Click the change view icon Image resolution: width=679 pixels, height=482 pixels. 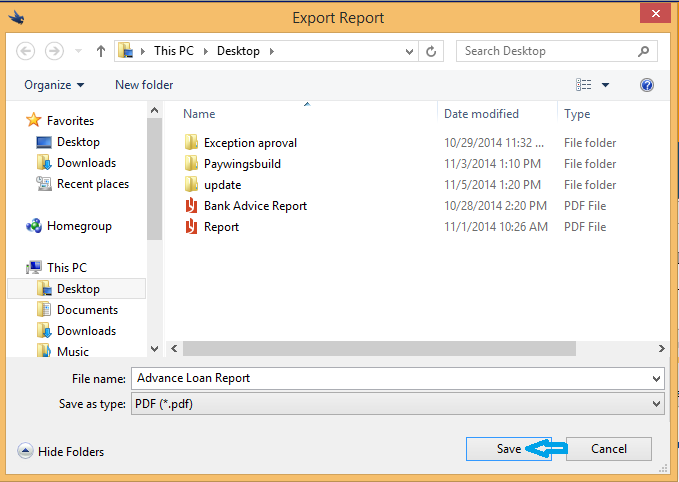(x=584, y=85)
